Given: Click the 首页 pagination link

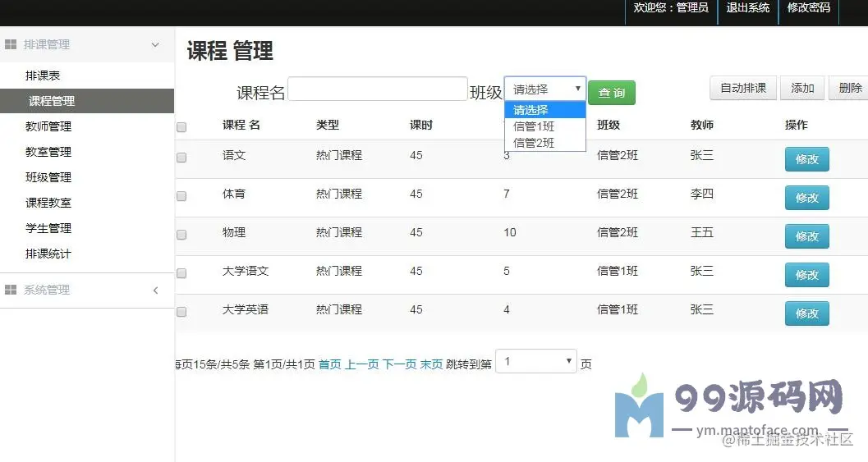Looking at the screenshot, I should [x=330, y=364].
